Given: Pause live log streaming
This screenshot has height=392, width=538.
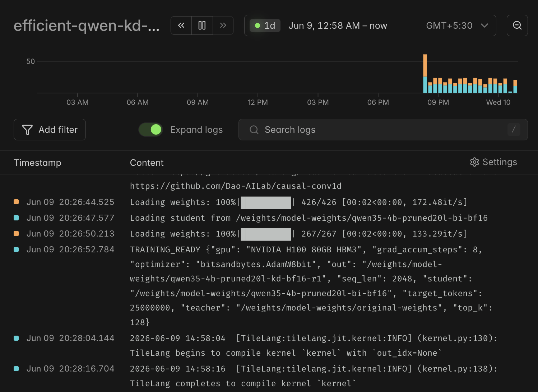Looking at the screenshot, I should pyautogui.click(x=202, y=25).
